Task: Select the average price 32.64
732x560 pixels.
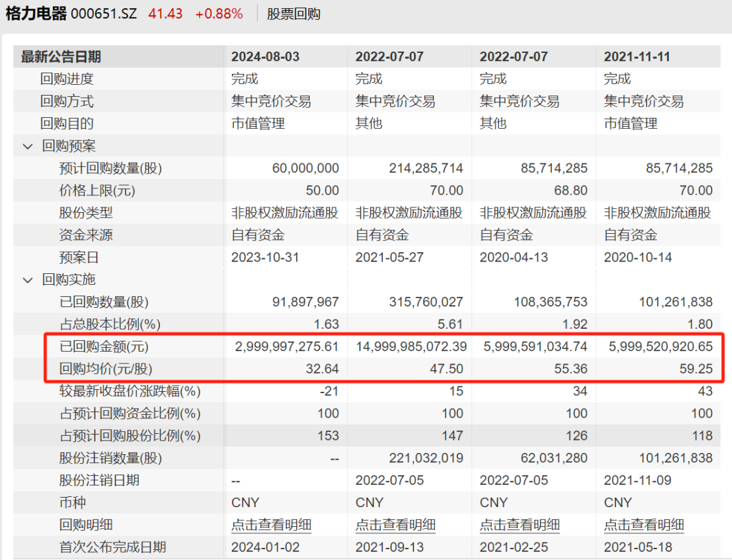Action: [x=322, y=369]
